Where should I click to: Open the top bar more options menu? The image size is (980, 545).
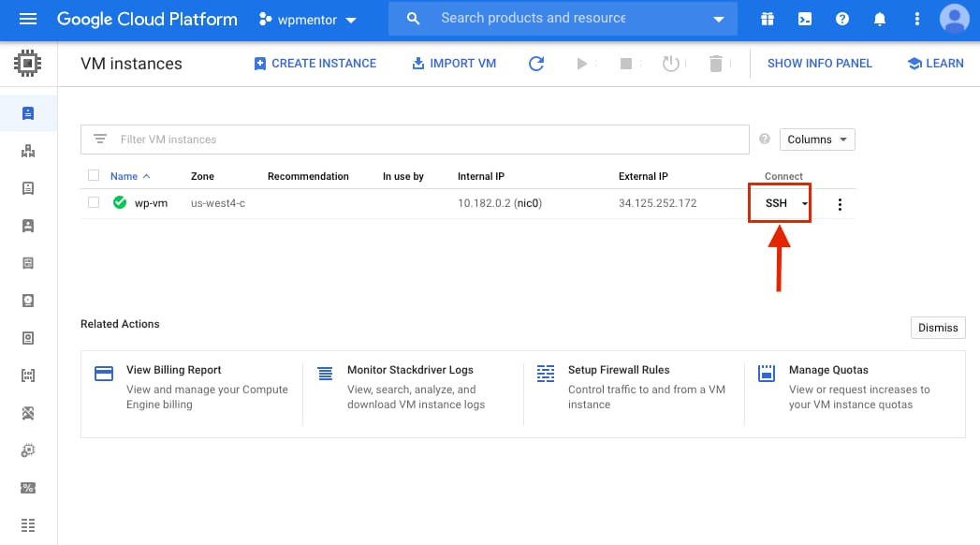pyautogui.click(x=917, y=20)
